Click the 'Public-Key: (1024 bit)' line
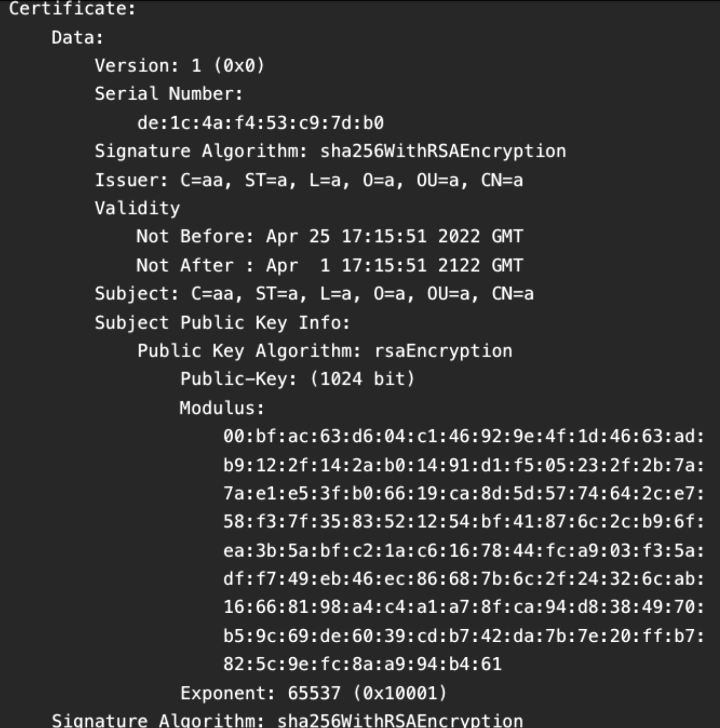The height and width of the screenshot is (728, 720). coord(297,379)
